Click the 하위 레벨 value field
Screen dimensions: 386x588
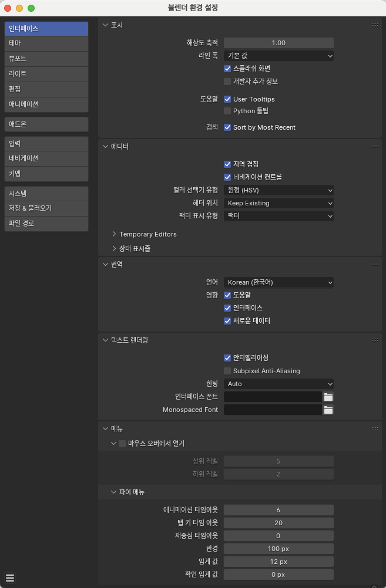[x=278, y=474]
